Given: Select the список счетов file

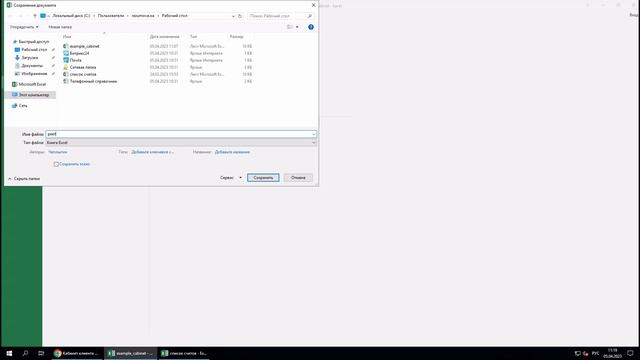Looking at the screenshot, I should tap(83, 74).
